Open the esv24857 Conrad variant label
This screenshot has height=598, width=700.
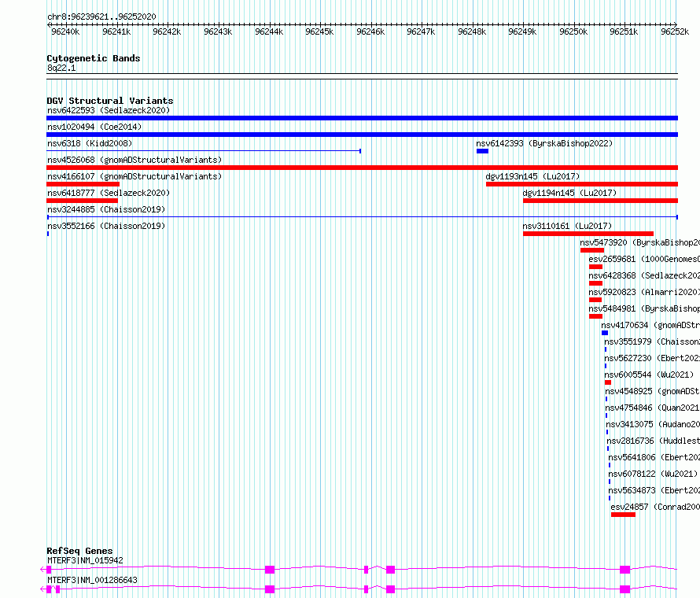point(655,507)
